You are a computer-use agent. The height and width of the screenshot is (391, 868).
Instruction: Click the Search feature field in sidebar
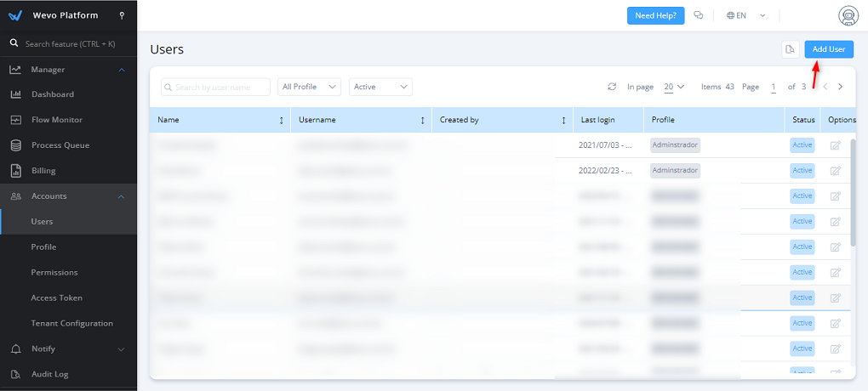click(x=71, y=43)
